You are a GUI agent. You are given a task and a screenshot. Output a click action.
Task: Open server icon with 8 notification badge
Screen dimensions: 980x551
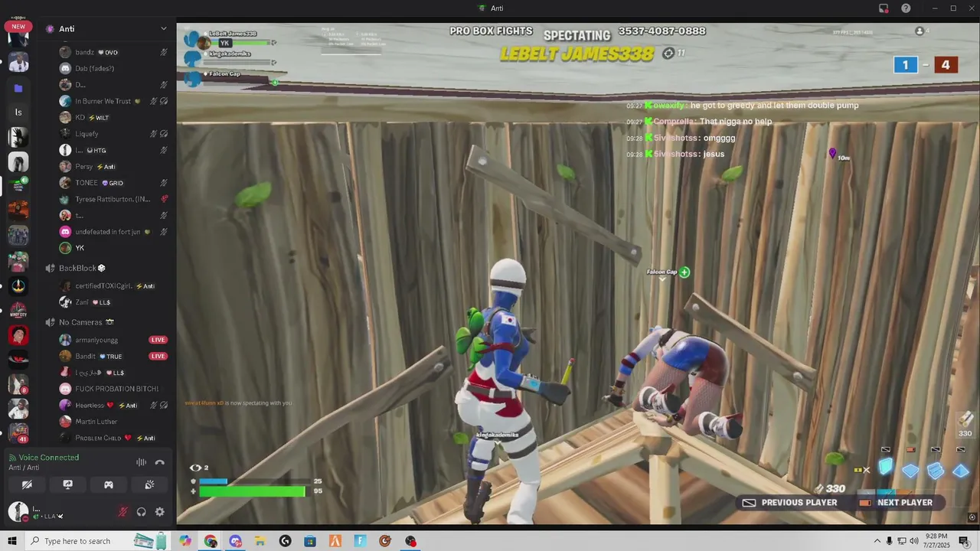pyautogui.click(x=18, y=384)
